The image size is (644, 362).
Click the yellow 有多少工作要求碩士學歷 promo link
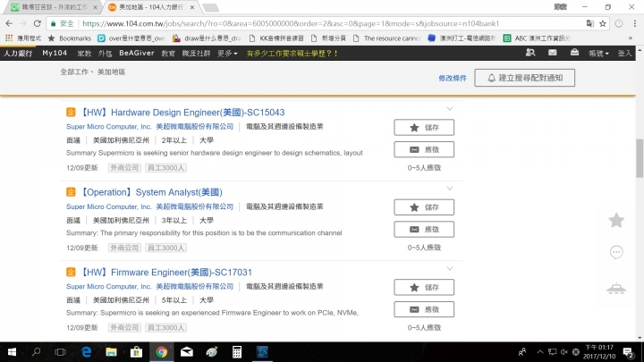click(292, 53)
